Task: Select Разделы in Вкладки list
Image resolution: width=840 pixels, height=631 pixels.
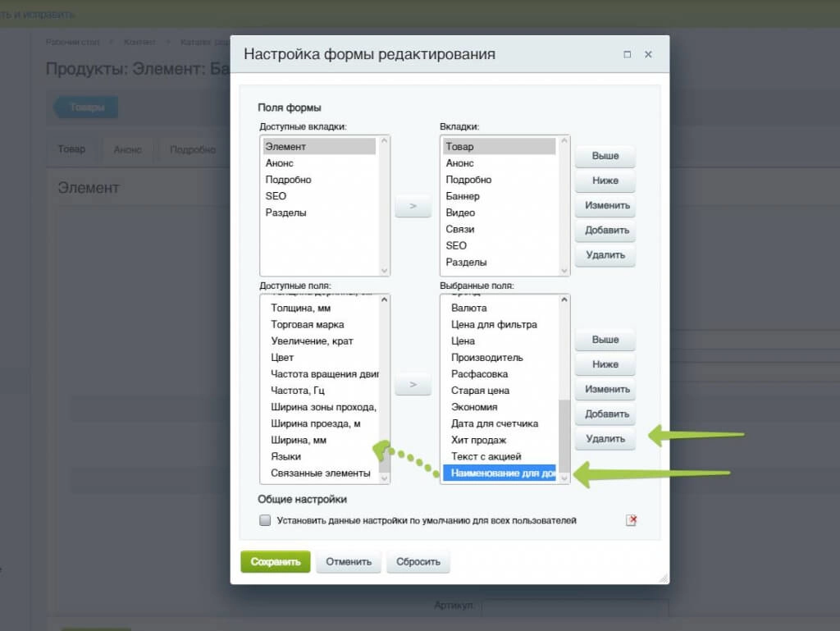Action: pos(500,262)
